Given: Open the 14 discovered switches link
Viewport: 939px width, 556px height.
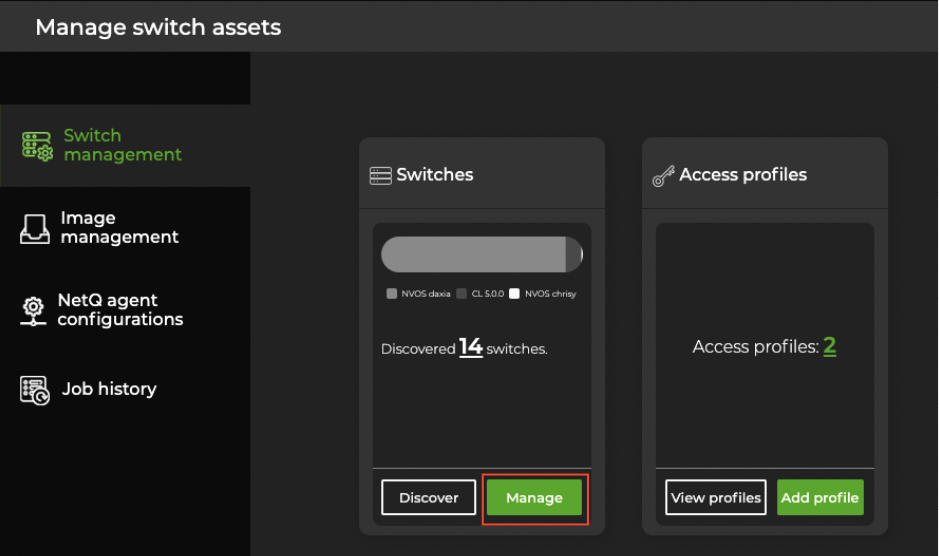Looking at the screenshot, I should point(471,347).
